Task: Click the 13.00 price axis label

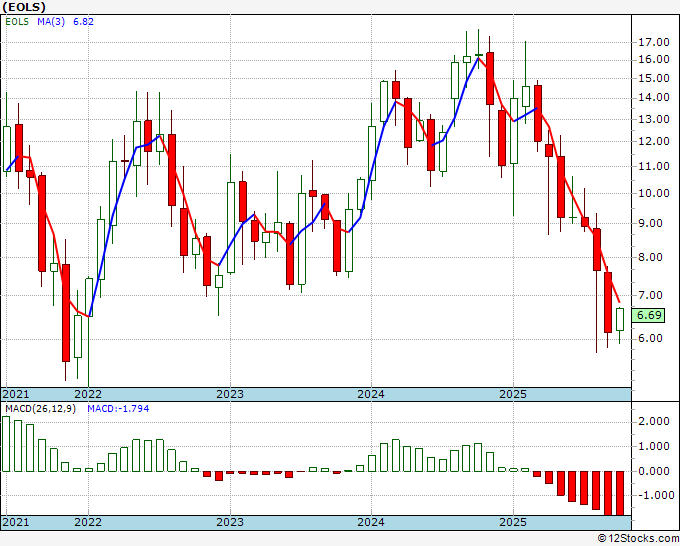Action: point(654,119)
